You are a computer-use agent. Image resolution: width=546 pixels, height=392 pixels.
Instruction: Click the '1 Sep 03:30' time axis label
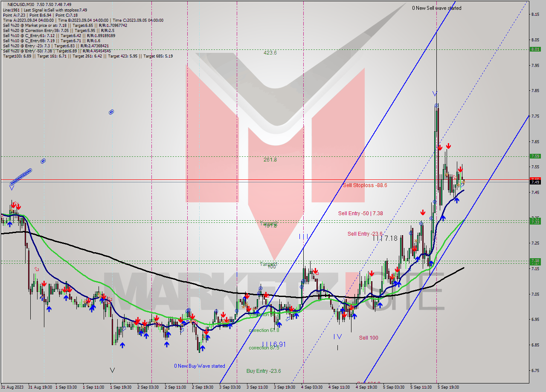click(66, 387)
